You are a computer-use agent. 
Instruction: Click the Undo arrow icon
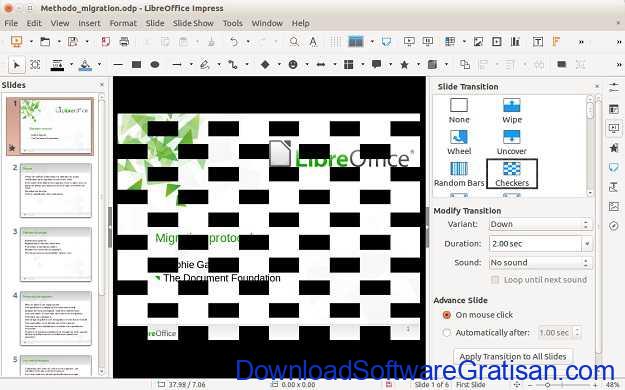(x=234, y=41)
